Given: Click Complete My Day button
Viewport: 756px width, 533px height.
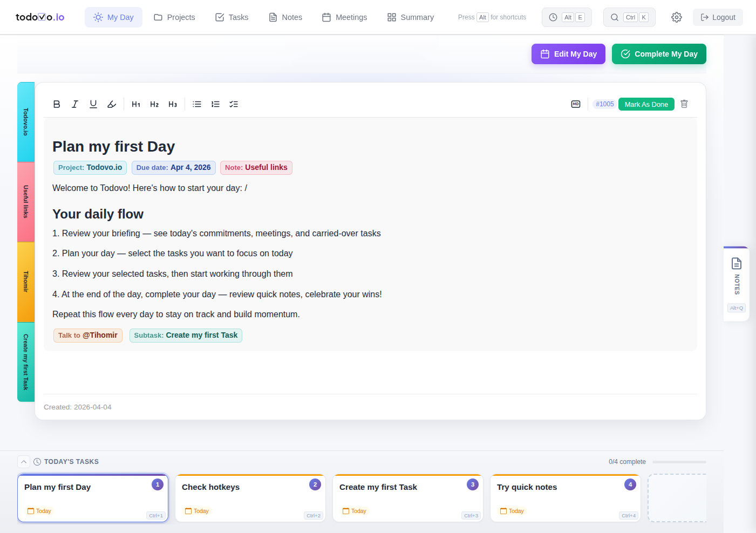Looking at the screenshot, I should [659, 54].
